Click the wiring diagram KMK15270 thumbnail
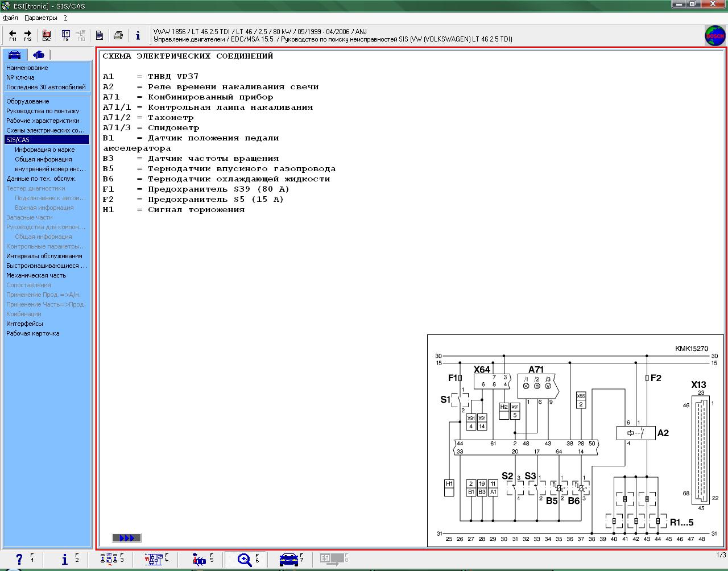 pos(576,441)
